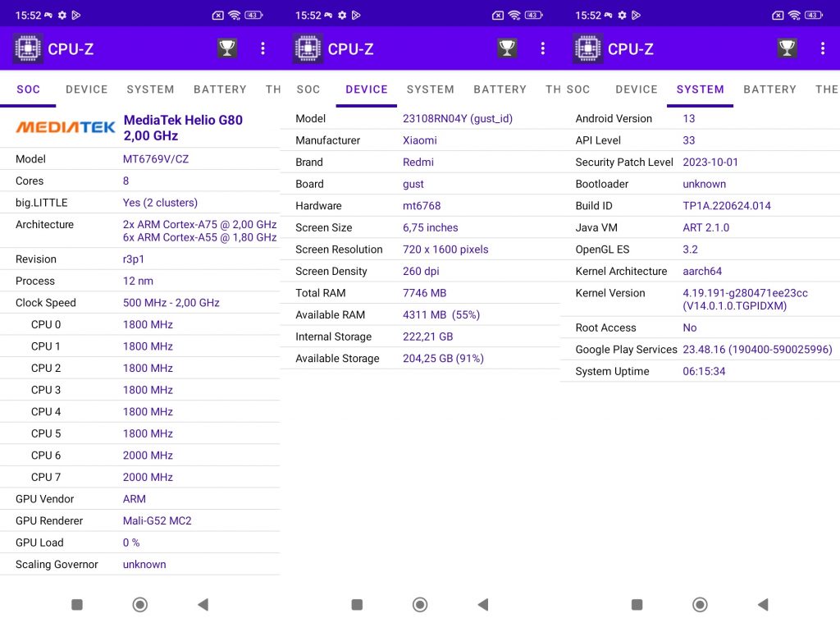Click the CPU 0 frequency value
The width and height of the screenshot is (840, 623).
(x=148, y=325)
